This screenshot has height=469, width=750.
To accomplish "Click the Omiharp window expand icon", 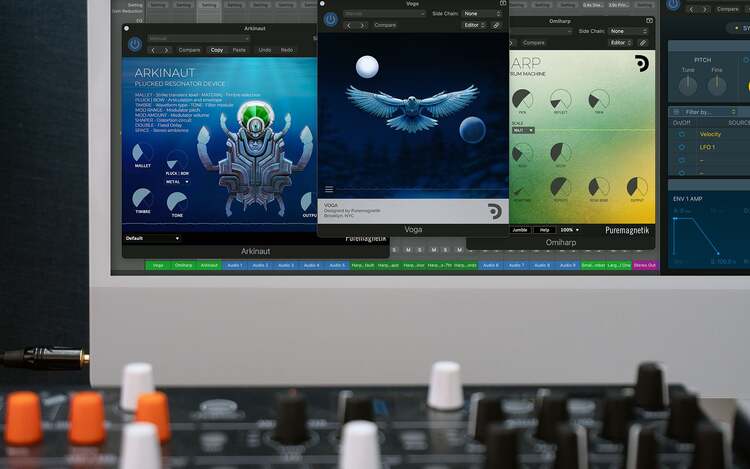I will 649,21.
